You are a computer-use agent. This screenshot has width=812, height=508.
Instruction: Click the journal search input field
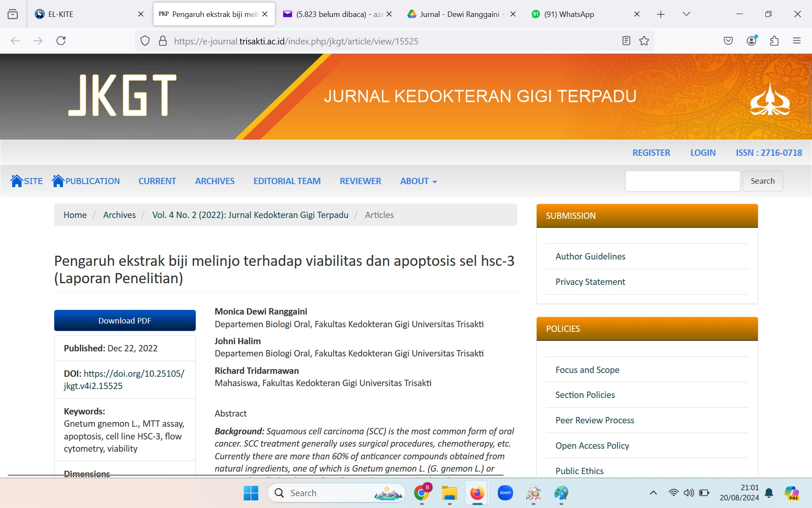683,181
